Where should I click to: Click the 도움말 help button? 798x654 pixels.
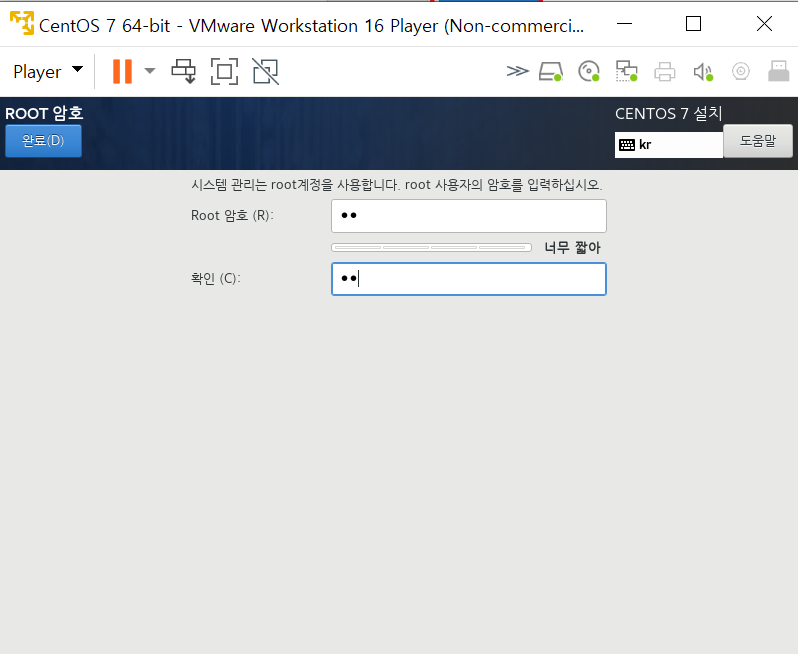coord(758,141)
